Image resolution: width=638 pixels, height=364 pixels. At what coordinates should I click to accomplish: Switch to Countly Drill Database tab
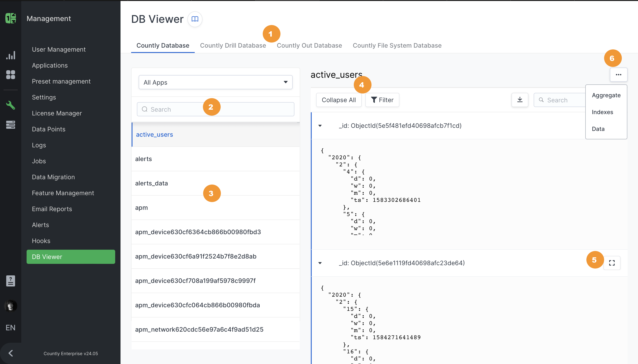pyautogui.click(x=233, y=45)
